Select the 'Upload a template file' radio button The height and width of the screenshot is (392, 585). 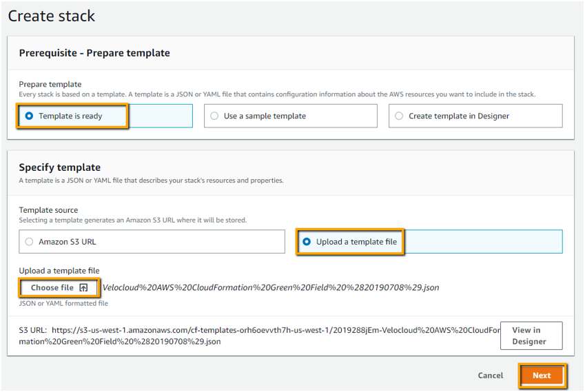coord(307,242)
